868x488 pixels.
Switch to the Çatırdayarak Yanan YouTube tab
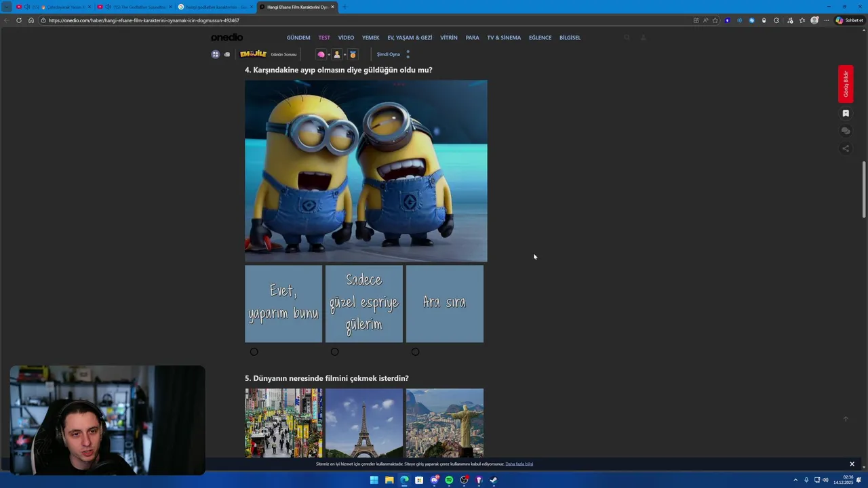(x=53, y=7)
